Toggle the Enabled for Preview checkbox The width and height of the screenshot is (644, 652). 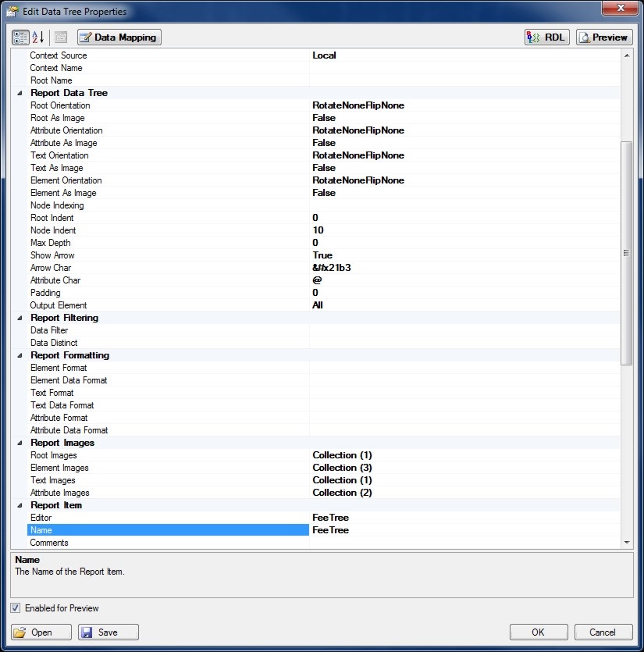[x=16, y=608]
